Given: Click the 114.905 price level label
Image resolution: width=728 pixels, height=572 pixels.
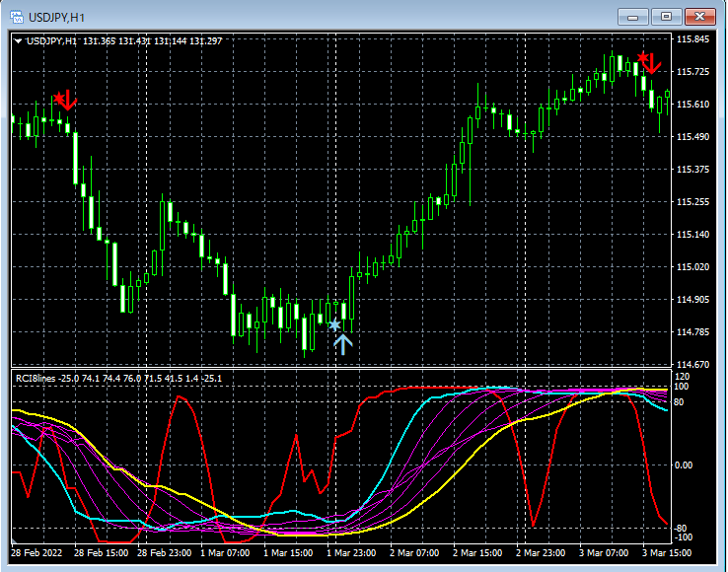Looking at the screenshot, I should click(x=692, y=300).
